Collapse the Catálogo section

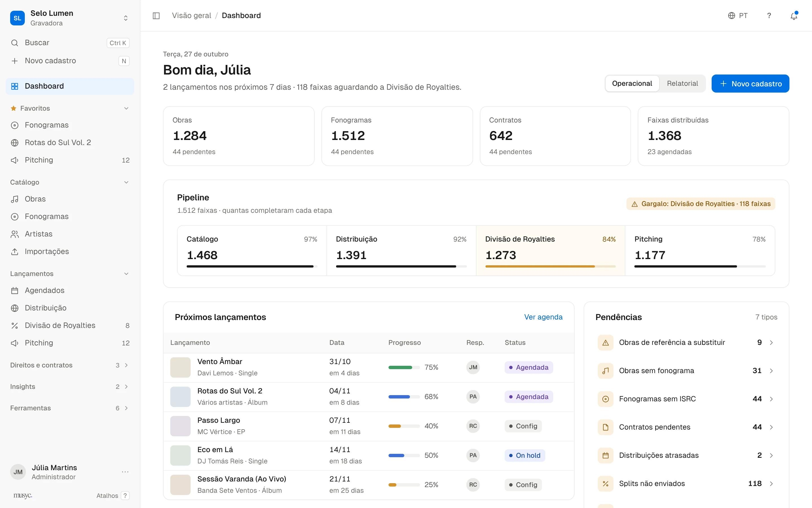tap(126, 182)
